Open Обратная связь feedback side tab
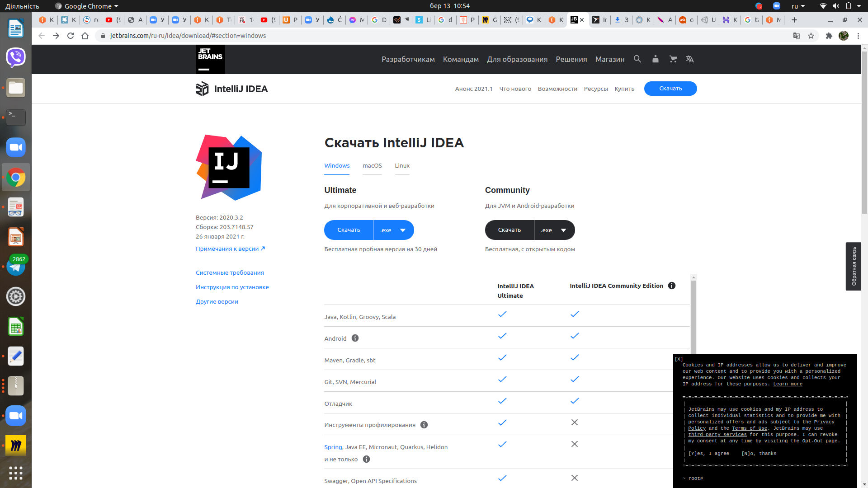Screen dimensions: 868x488 pyautogui.click(x=854, y=266)
